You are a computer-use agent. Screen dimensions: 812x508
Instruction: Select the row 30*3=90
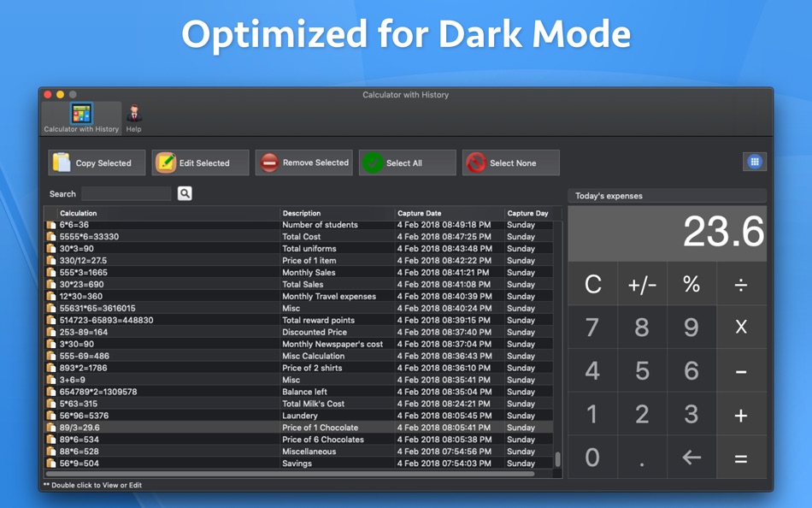(x=299, y=248)
